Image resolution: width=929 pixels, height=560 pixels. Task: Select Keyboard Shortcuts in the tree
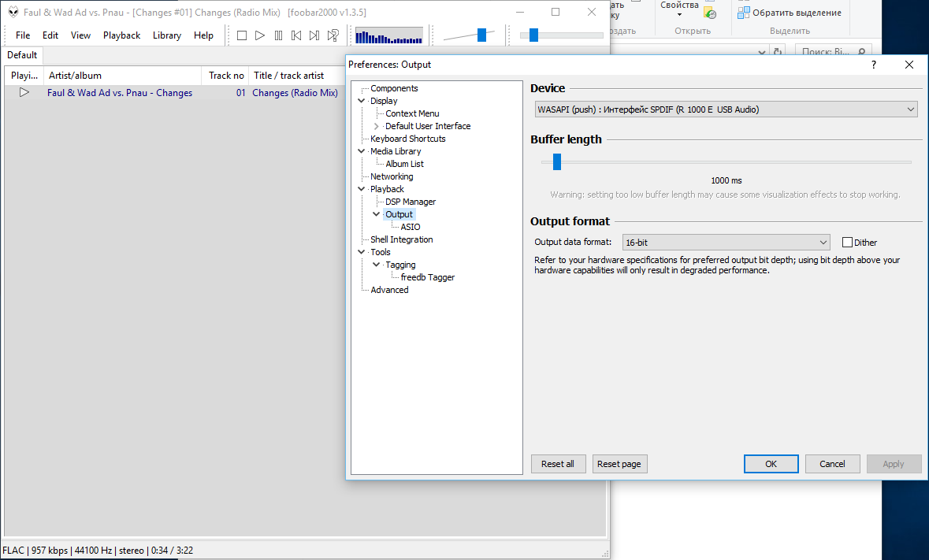[407, 139]
